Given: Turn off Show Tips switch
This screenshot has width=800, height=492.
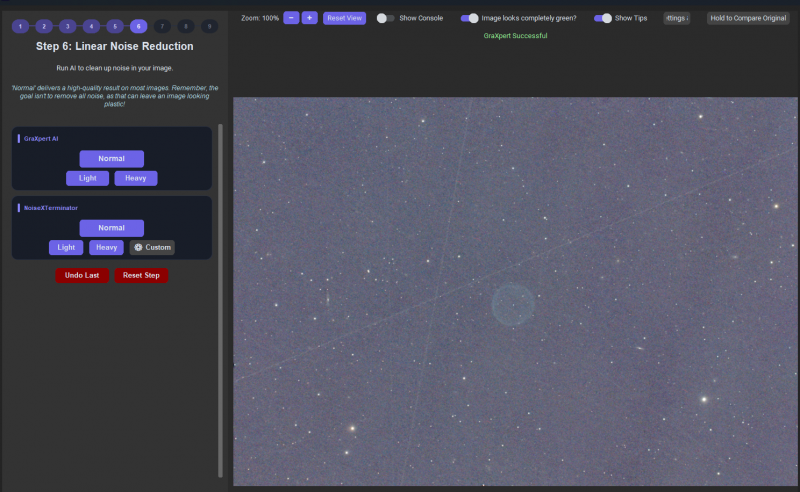Looking at the screenshot, I should tap(603, 18).
